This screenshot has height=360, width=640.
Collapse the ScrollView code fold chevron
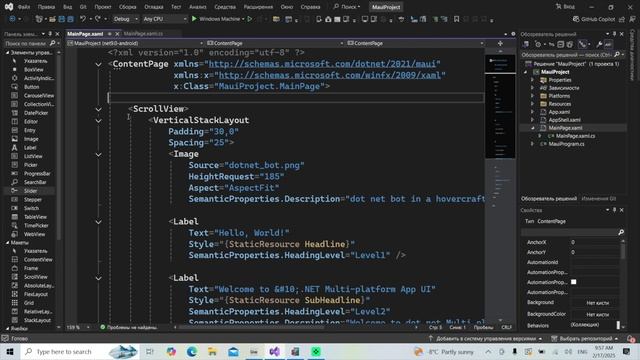tap(98, 109)
